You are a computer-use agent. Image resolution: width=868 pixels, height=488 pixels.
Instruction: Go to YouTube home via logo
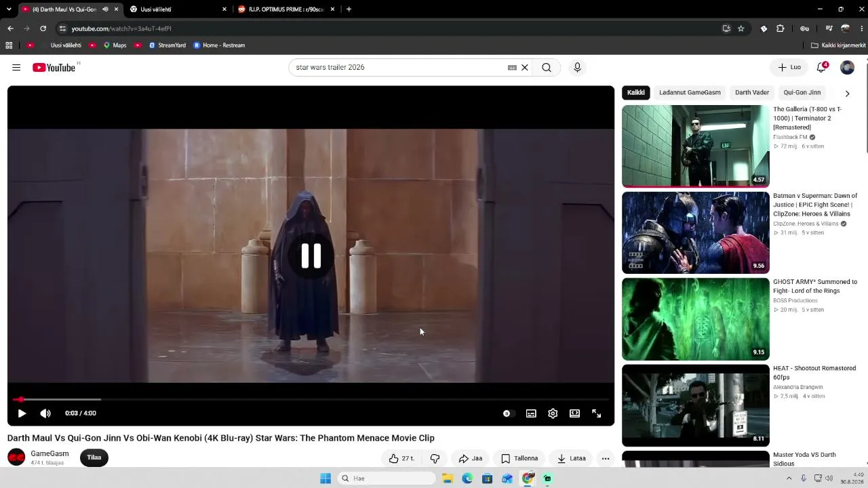click(x=54, y=67)
